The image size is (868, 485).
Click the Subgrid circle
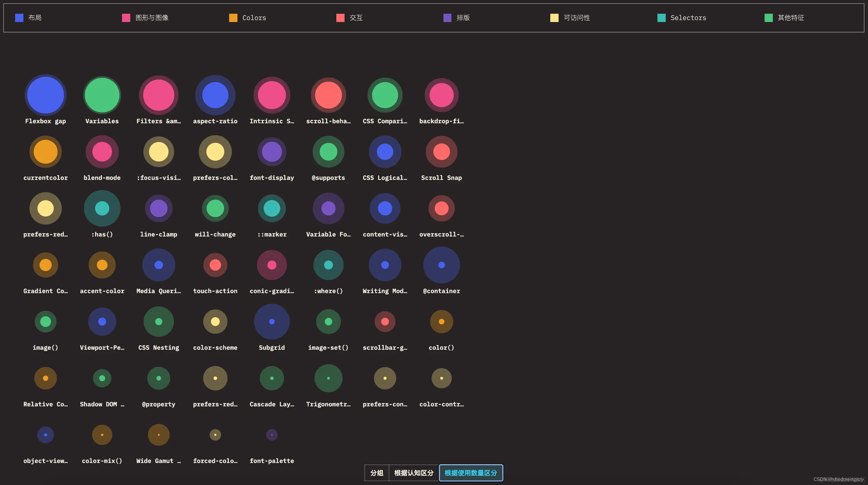[272, 322]
